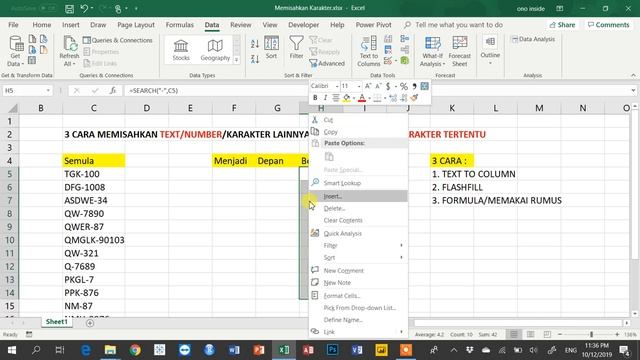Apply red font color from mini toolbar
640x360 pixels.
[x=362, y=98]
